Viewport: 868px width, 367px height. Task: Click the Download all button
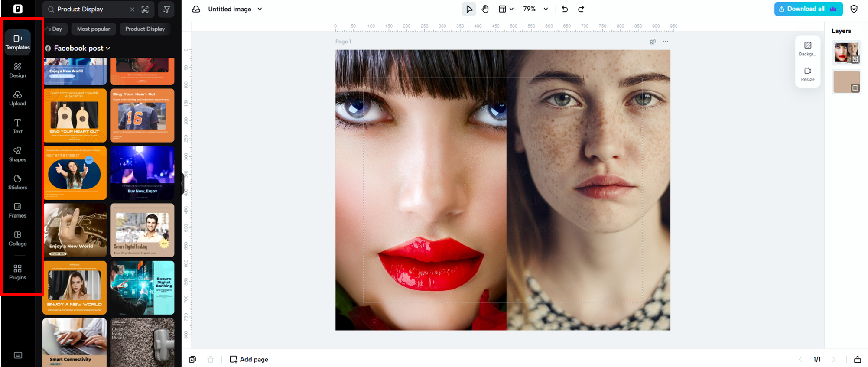pos(808,9)
